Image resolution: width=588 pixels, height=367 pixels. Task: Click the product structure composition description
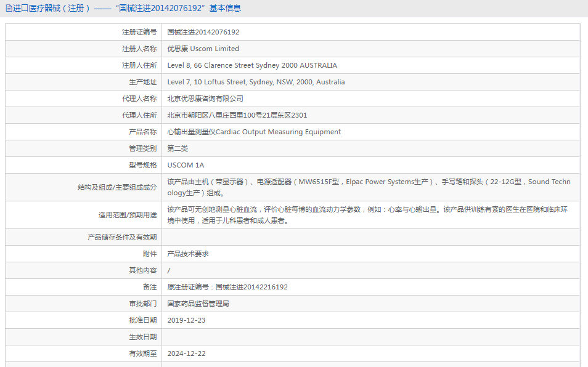tap(369, 187)
